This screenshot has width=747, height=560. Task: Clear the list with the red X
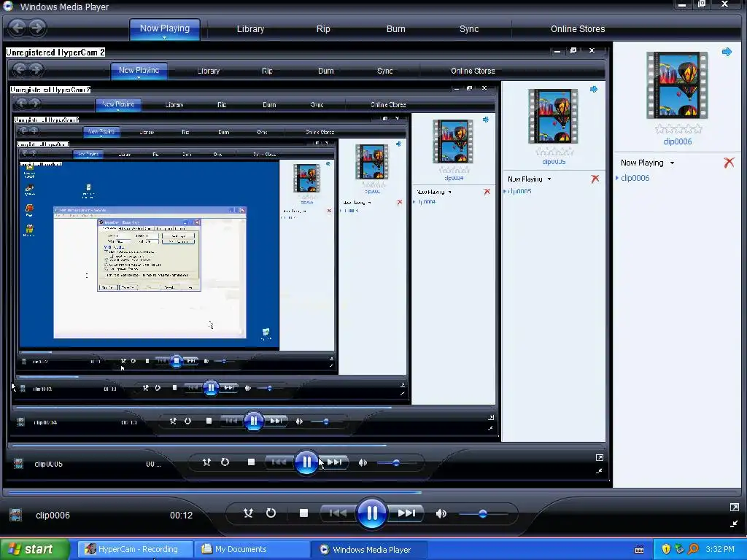729,163
